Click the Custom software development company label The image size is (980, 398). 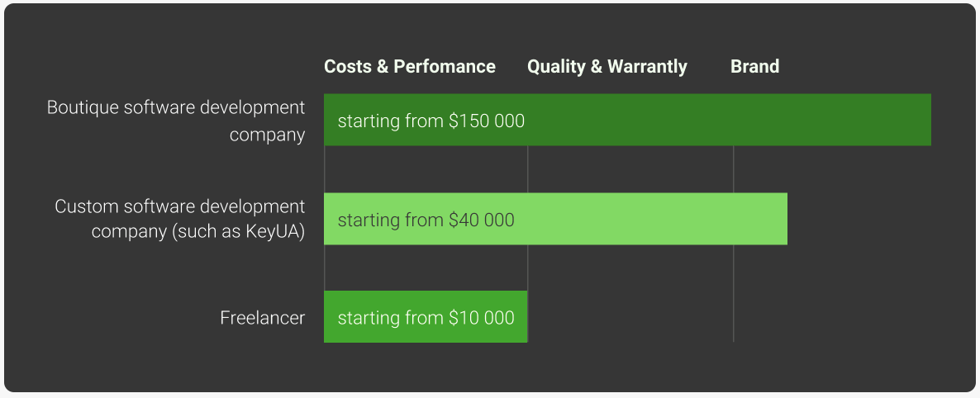180,219
